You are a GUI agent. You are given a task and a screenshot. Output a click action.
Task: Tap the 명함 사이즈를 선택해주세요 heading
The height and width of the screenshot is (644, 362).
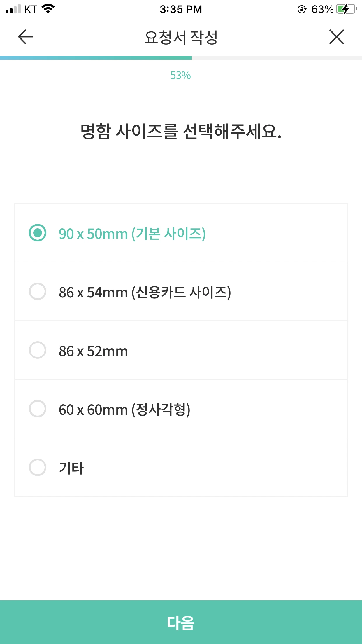pos(181,131)
